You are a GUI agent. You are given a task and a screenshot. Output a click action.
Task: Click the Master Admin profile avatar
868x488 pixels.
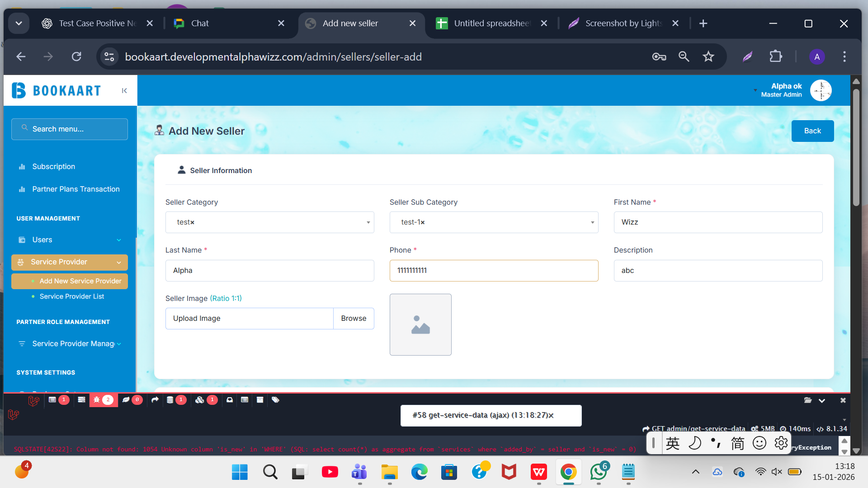[821, 90]
